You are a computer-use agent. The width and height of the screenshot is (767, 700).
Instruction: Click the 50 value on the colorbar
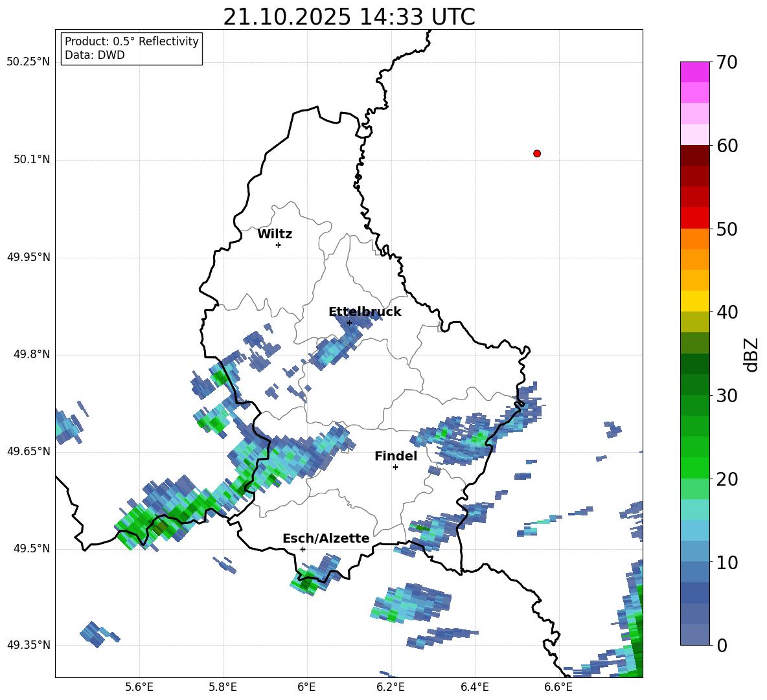coord(727,229)
